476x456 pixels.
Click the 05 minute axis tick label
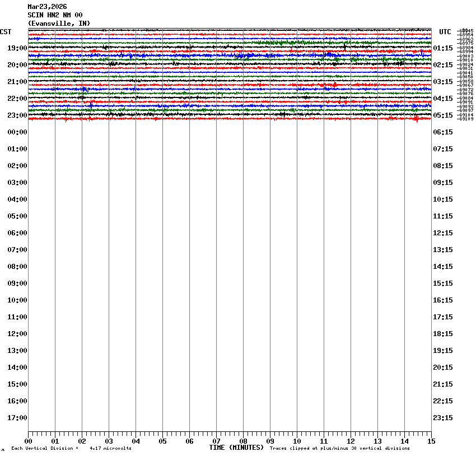click(162, 442)
